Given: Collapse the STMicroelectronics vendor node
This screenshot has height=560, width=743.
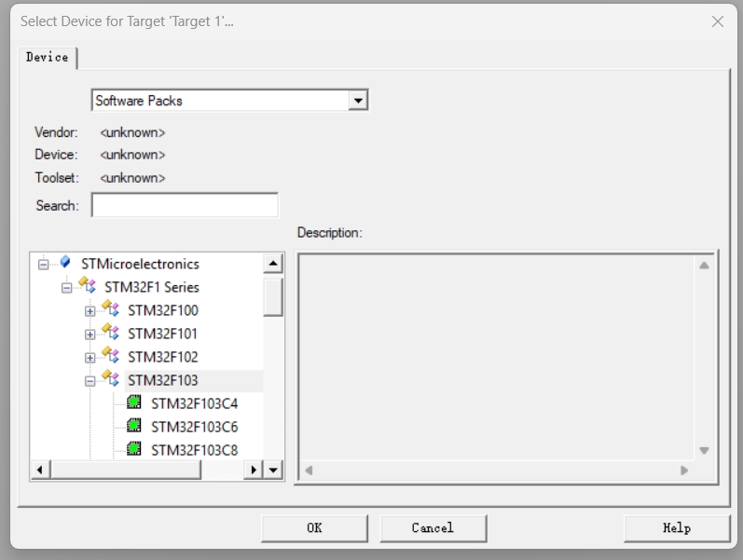Looking at the screenshot, I should coord(43,265).
